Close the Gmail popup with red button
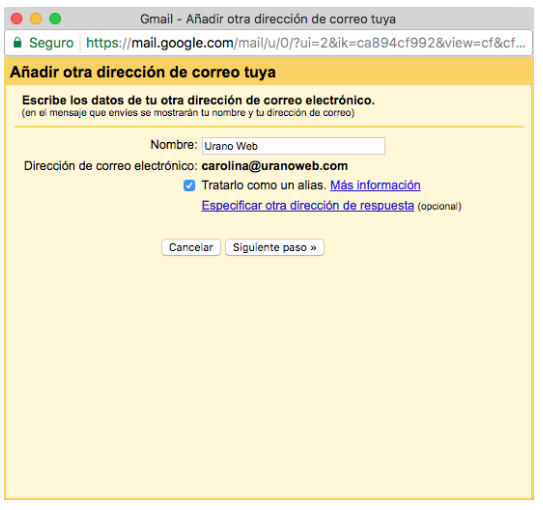This screenshot has height=510, width=543. pos(17,18)
